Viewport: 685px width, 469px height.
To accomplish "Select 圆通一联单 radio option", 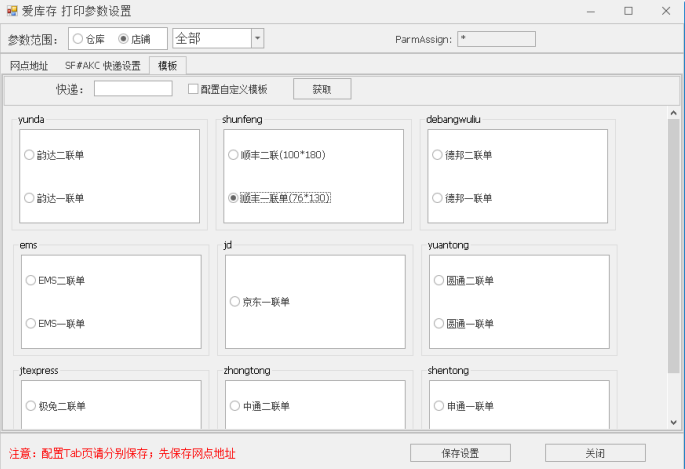I will pyautogui.click(x=464, y=324).
